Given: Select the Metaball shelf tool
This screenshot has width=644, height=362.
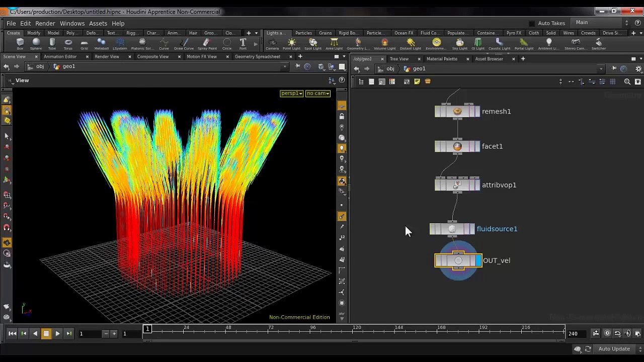Looking at the screenshot, I should point(101,44).
